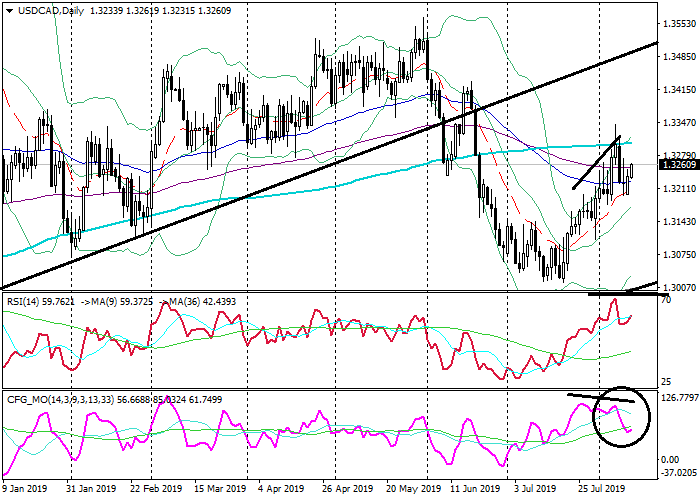Click the 22 Feb 2019 date label
The height and width of the screenshot is (500, 700).
pyautogui.click(x=156, y=488)
